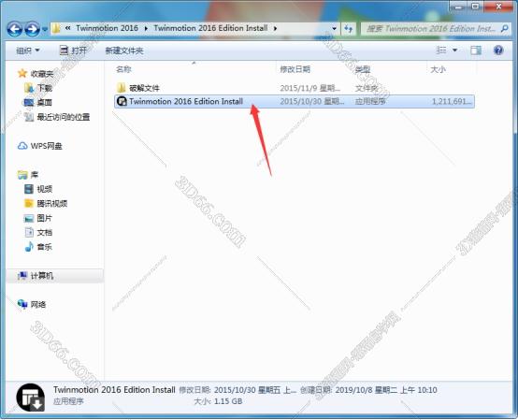Screen dimensions: 518x420
Task: Click the star icon beside 收藏夹
Action: click(22, 73)
